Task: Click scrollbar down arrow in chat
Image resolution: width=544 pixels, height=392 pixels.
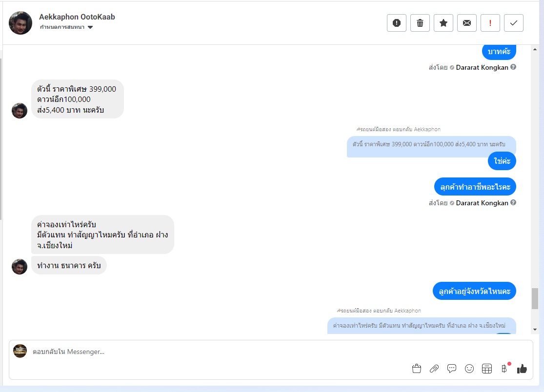Action: click(535, 330)
